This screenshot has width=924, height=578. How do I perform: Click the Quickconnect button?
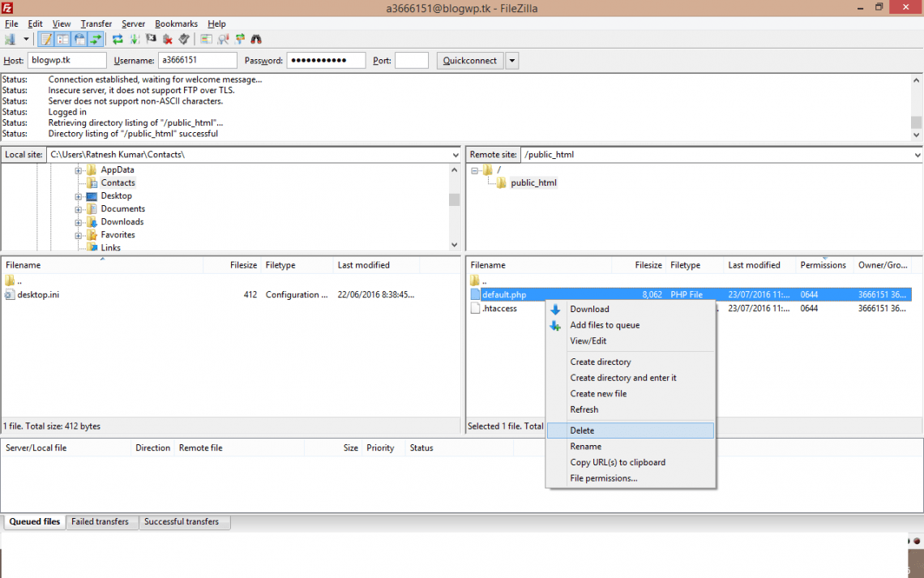[x=469, y=60]
